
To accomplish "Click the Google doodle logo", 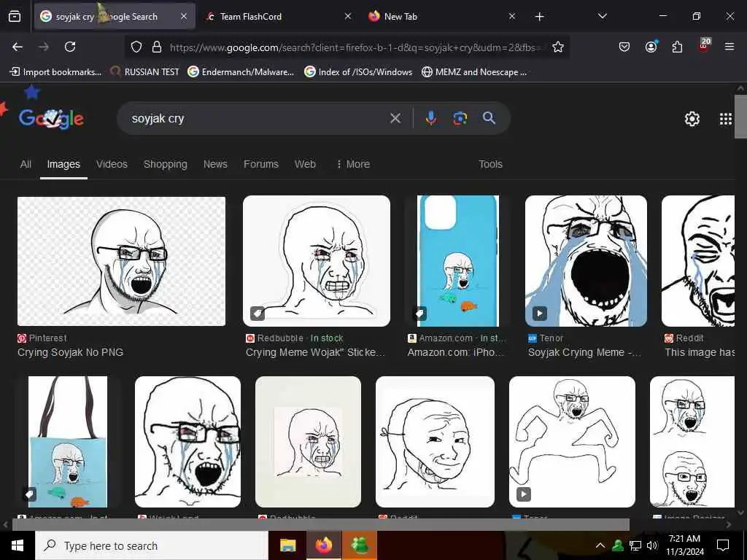I will [x=51, y=118].
